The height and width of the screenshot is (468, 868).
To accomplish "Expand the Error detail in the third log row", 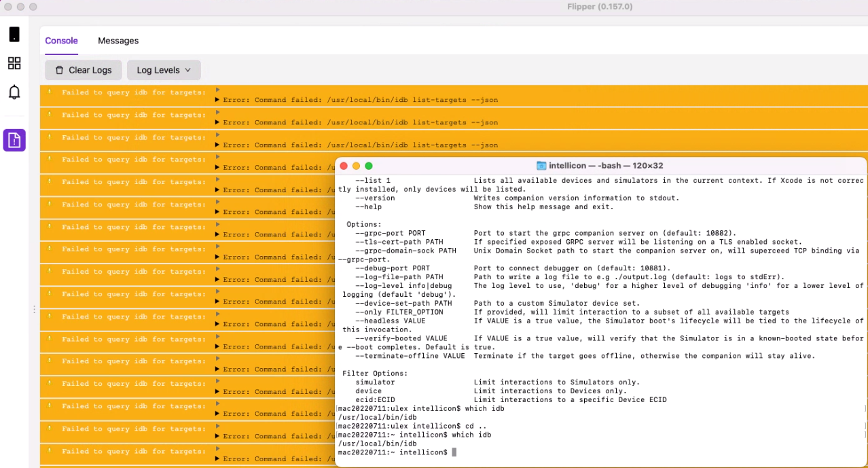I will click(217, 145).
